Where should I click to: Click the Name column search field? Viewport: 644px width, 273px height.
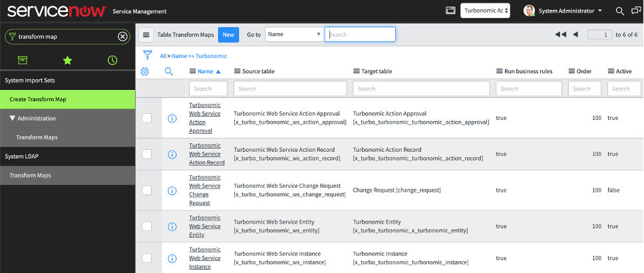[x=208, y=89]
